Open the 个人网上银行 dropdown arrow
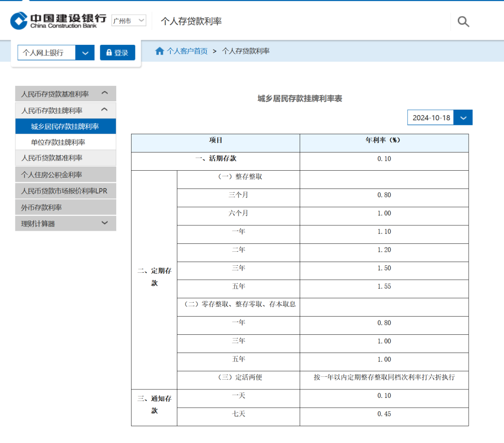Image resolution: width=504 pixels, height=443 pixels. coord(85,53)
